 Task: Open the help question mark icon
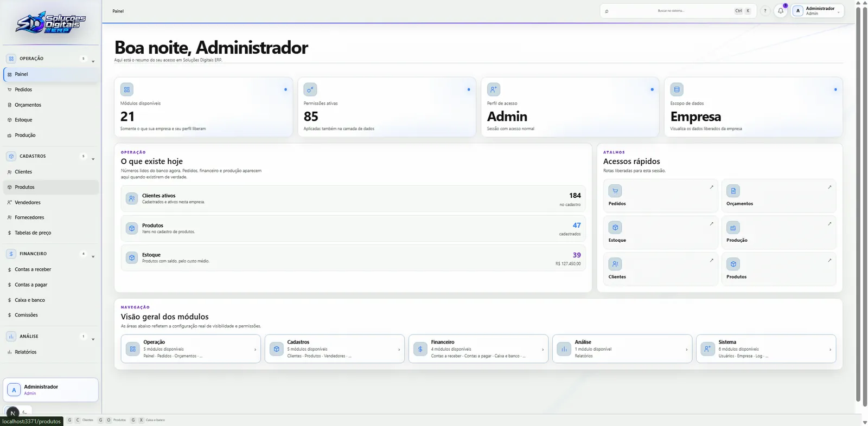tap(765, 11)
